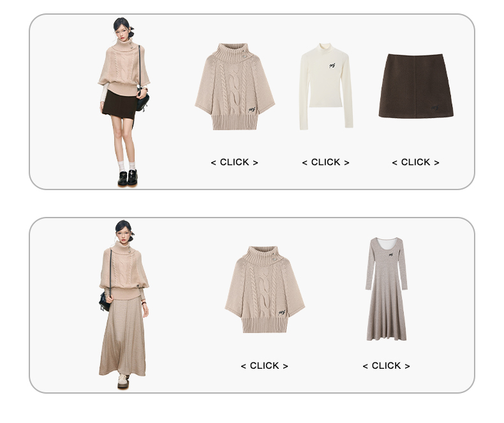
Task: Click the left chevron before CLICK under brown skirt
Action: coord(395,163)
